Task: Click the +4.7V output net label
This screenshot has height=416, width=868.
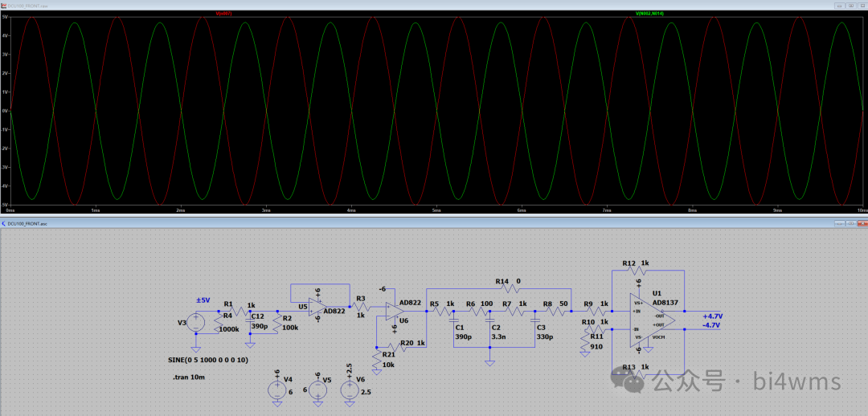Action: coord(712,316)
